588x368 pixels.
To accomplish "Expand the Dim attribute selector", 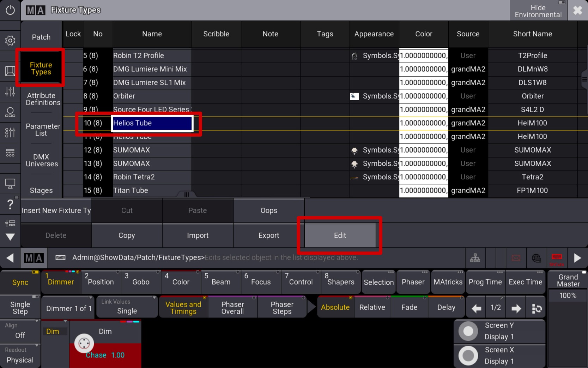I will 55,331.
